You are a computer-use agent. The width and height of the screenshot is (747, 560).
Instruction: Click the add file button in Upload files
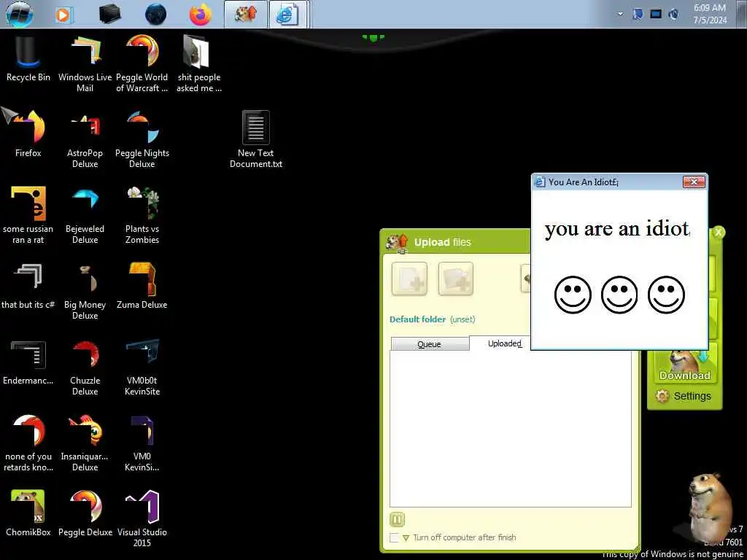tap(409, 279)
